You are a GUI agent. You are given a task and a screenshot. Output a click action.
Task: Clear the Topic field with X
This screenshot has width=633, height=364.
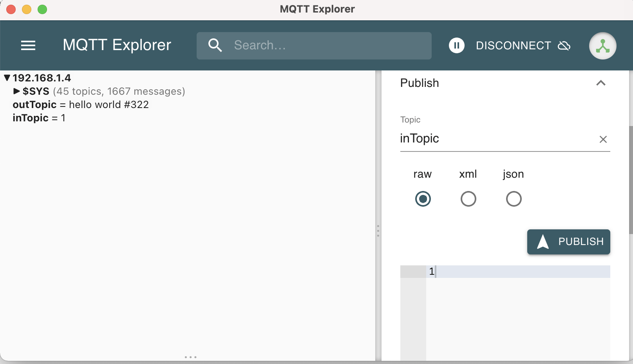tap(603, 139)
